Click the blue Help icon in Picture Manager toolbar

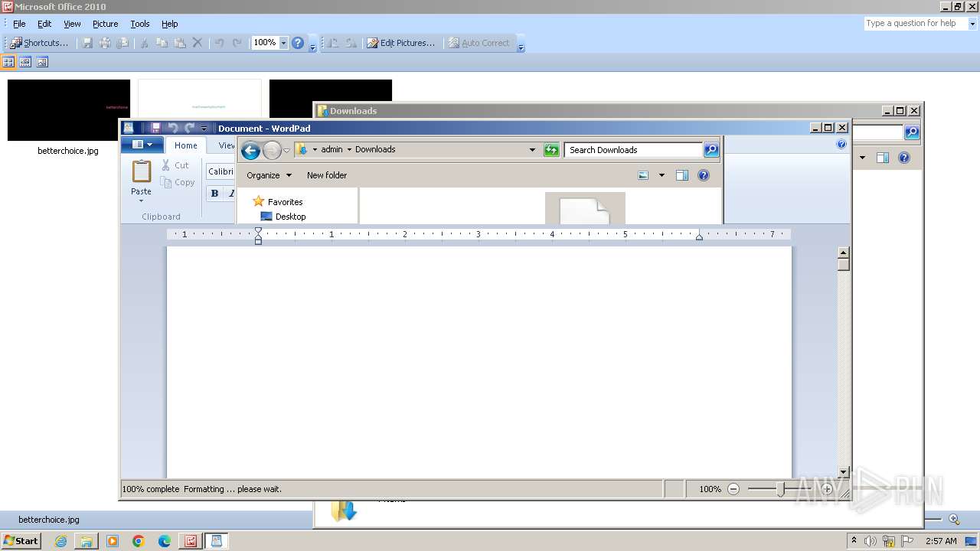(x=298, y=43)
